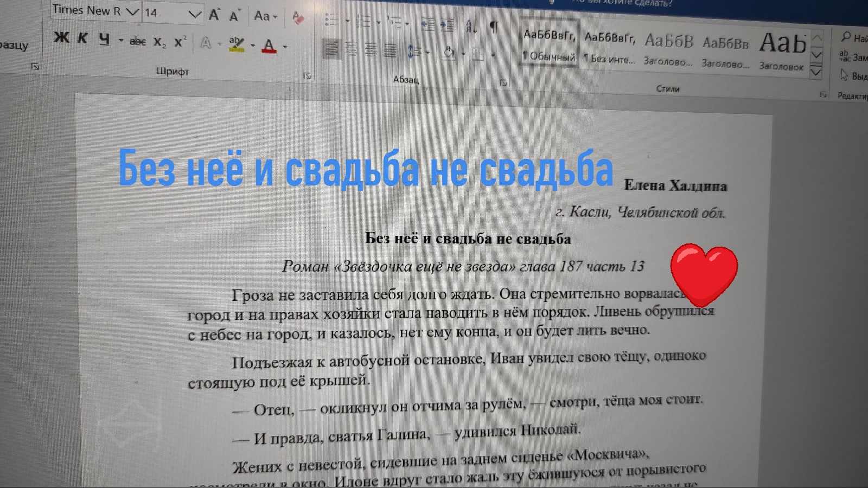Open the shading color dropdown arrow
The image size is (868, 488).
pos(463,54)
